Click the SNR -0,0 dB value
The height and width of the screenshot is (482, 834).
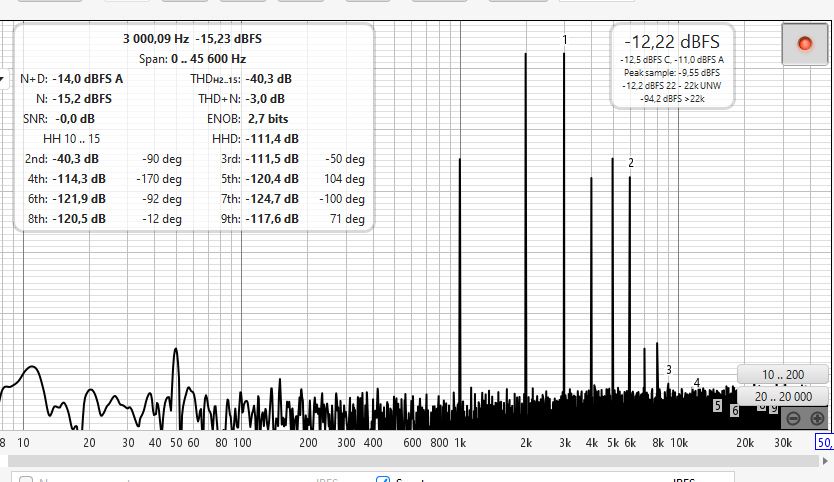point(75,119)
